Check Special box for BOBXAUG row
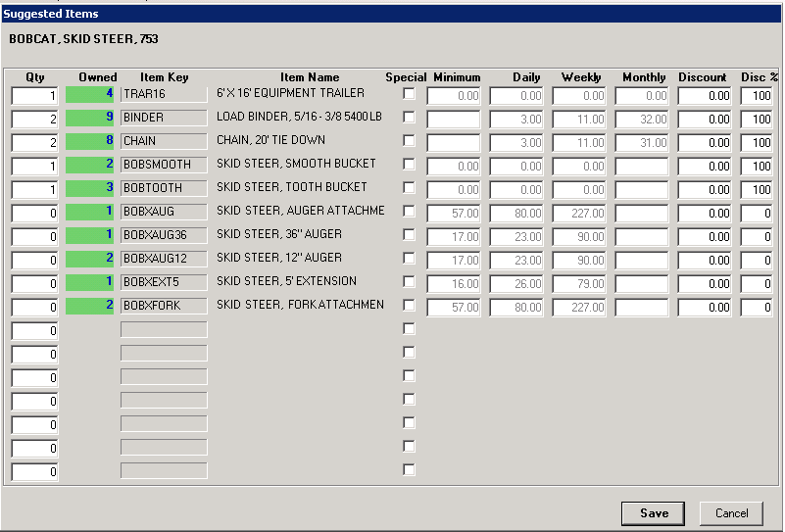Viewport: 785px width, 532px height. [x=409, y=212]
